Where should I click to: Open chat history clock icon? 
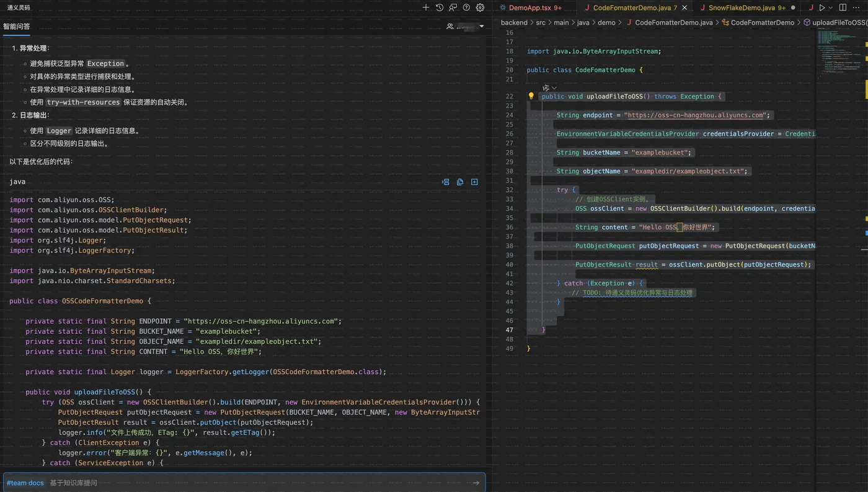(x=440, y=7)
